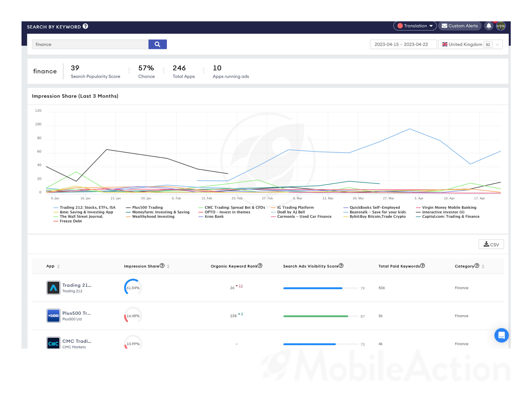Viewport: 532px width, 403px height.
Task: Show Total Paid Keywords help tooltip
Action: click(x=423, y=266)
